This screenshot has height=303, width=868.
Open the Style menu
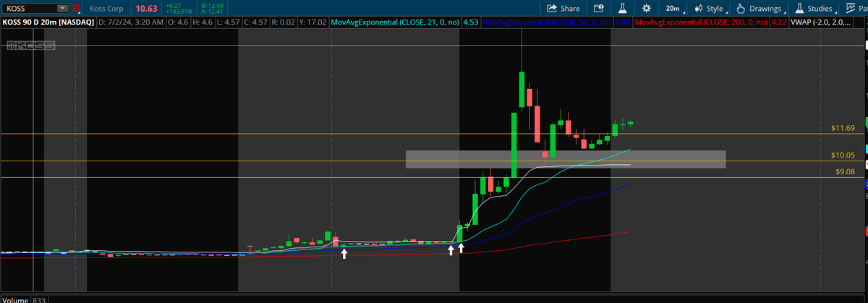click(712, 9)
